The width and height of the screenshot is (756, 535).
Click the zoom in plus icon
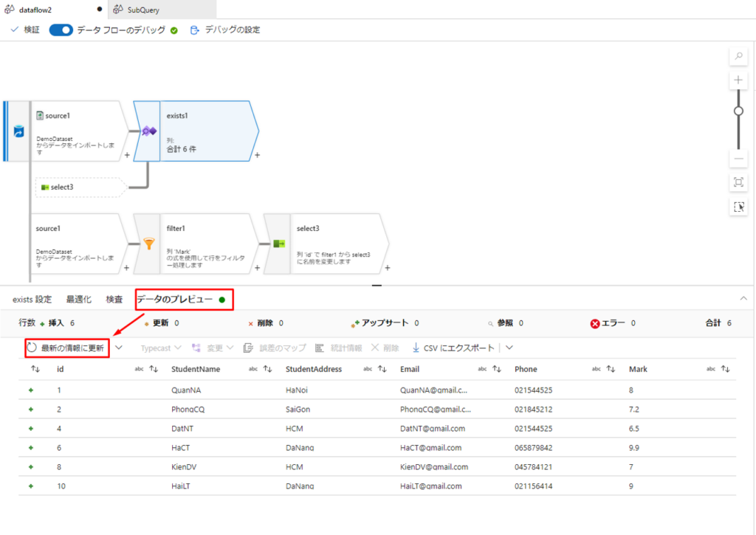point(738,80)
